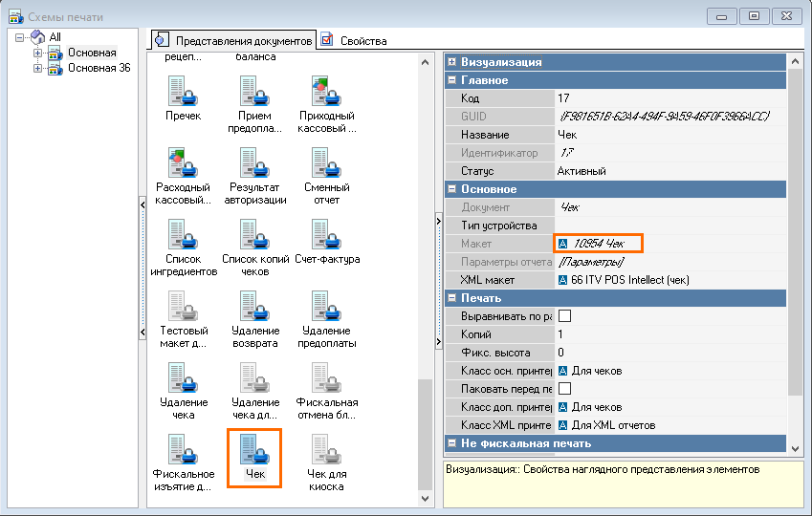The width and height of the screenshot is (812, 516).
Task: Switch to Представления документов tab
Action: coord(243,41)
